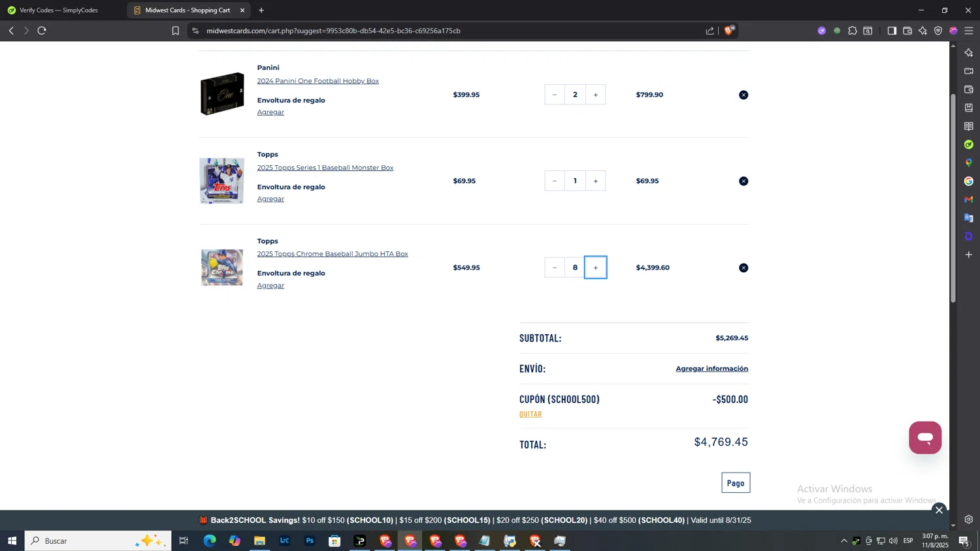Image resolution: width=980 pixels, height=551 pixels.
Task: Add gift wrap to Topps Series 1 box
Action: coord(270,199)
